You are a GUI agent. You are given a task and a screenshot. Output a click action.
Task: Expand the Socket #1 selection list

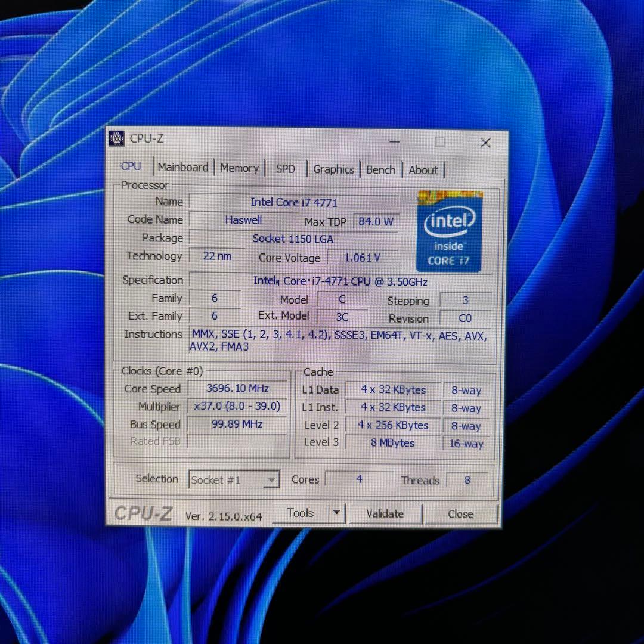(x=272, y=479)
